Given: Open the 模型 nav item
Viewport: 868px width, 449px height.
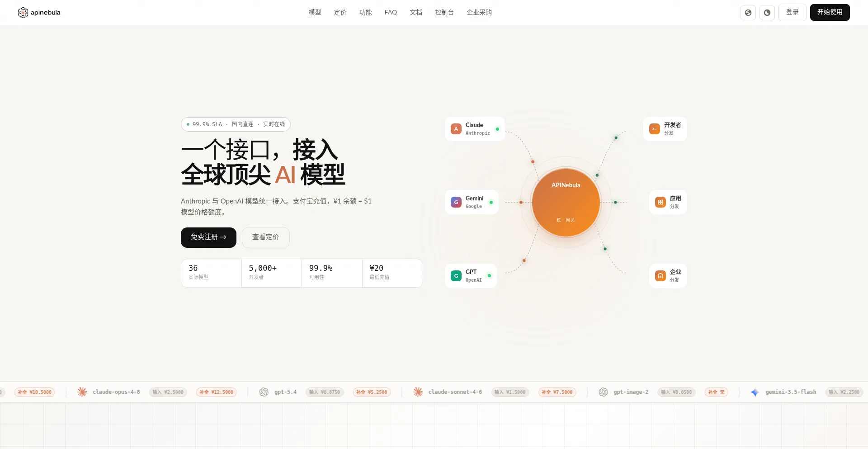Looking at the screenshot, I should [x=315, y=13].
